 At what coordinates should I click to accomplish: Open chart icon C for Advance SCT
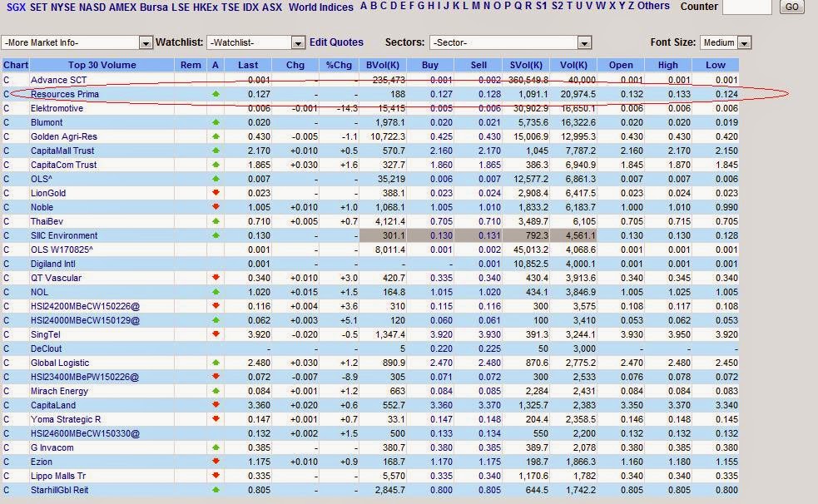click(7, 81)
